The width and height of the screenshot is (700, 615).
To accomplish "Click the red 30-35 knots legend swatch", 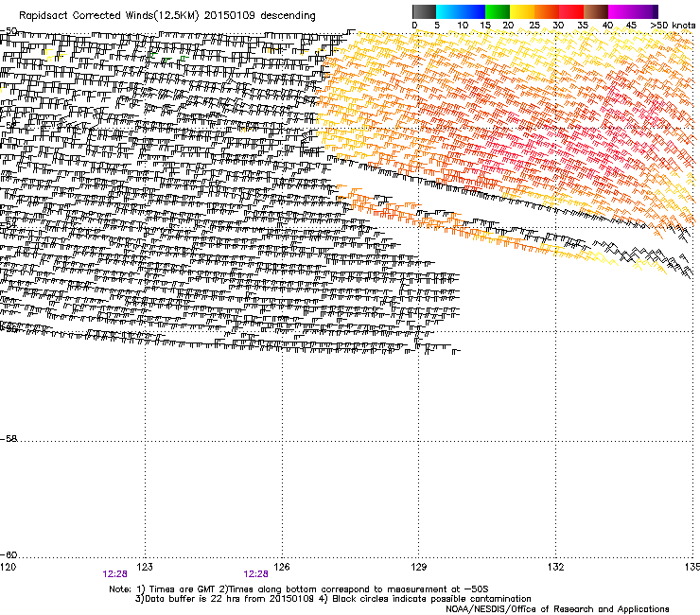I will (x=571, y=11).
